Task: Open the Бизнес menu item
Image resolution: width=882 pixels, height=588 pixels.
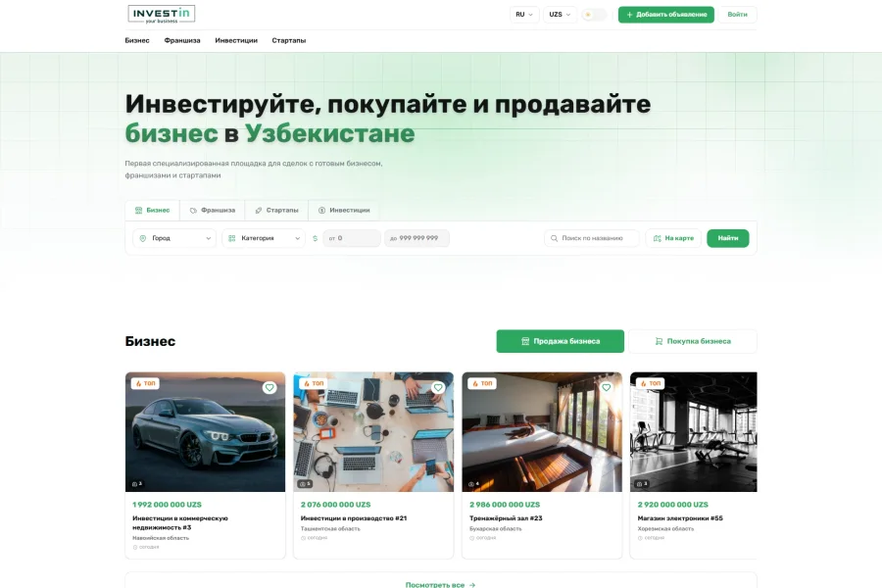Action: [137, 40]
